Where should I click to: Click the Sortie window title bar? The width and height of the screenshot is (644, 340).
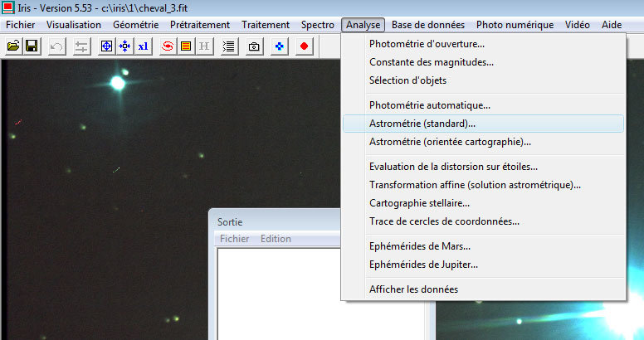276,221
